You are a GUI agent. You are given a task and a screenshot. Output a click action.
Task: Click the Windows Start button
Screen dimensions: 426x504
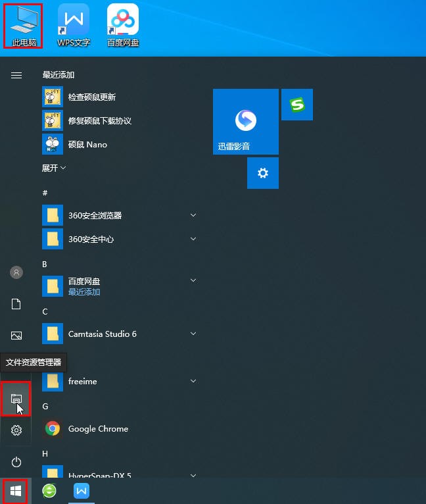(15, 491)
